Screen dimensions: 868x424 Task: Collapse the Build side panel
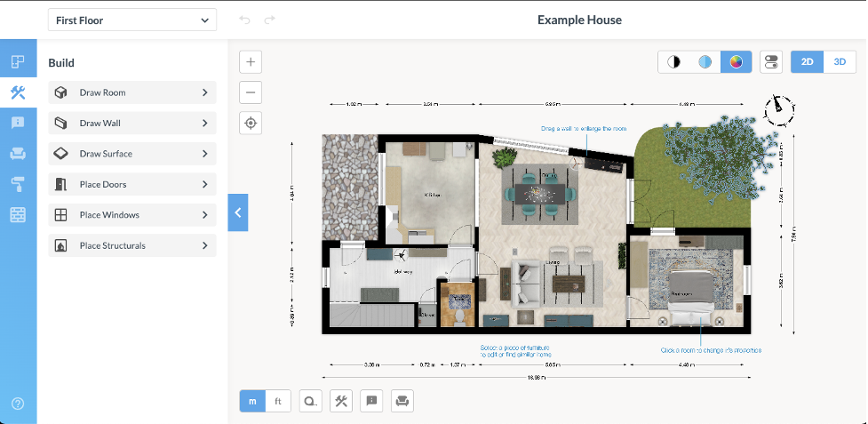[x=238, y=212]
